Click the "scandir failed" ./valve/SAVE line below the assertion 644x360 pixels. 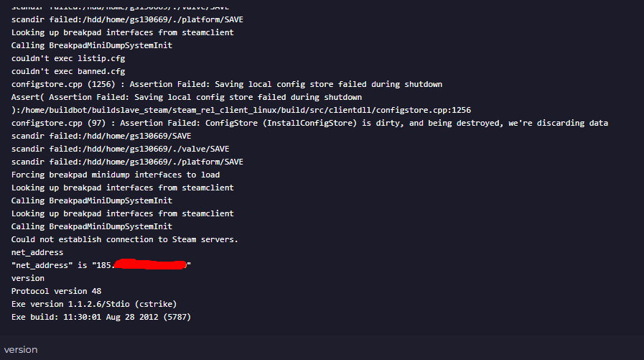coord(121,149)
